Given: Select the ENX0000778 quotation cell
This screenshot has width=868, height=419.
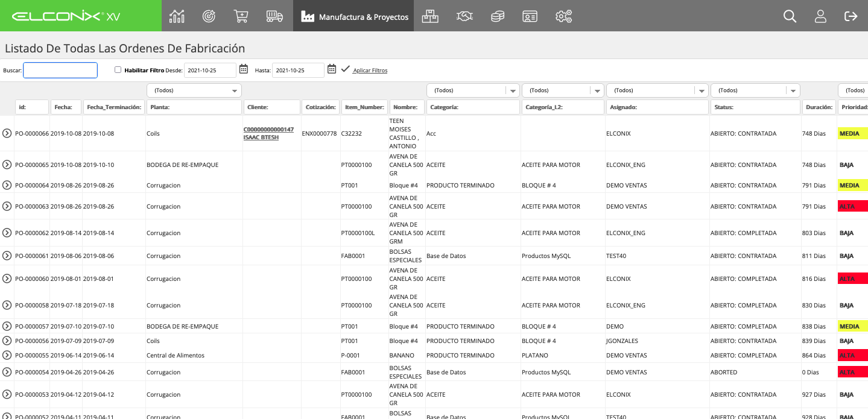Looking at the screenshot, I should coord(319,133).
